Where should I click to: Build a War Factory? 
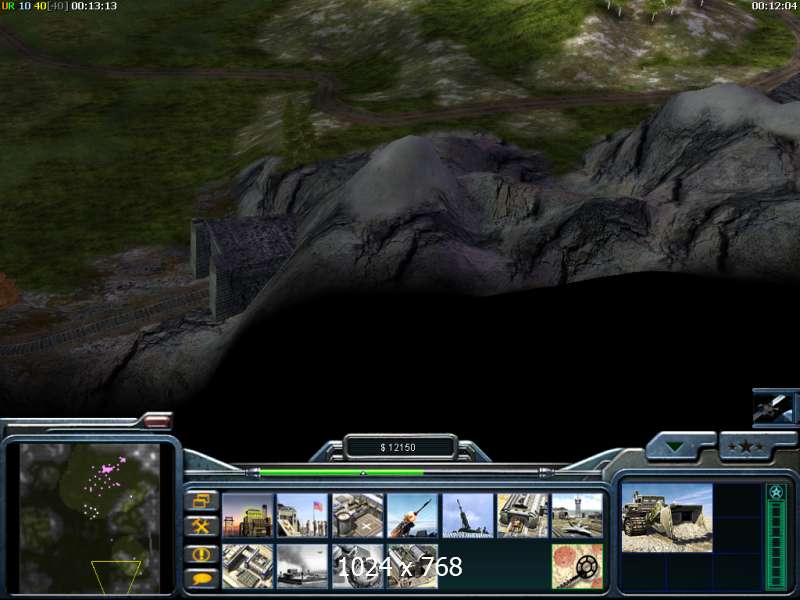click(522, 515)
